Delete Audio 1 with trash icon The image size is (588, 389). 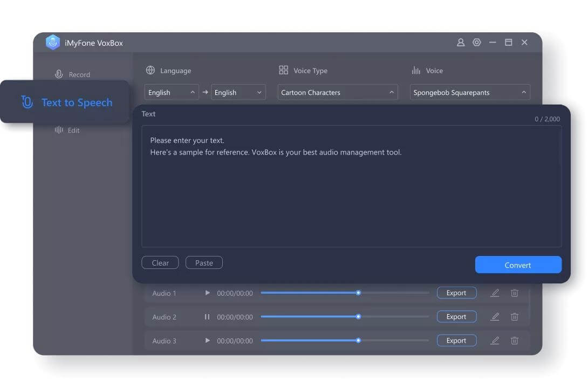tap(515, 293)
